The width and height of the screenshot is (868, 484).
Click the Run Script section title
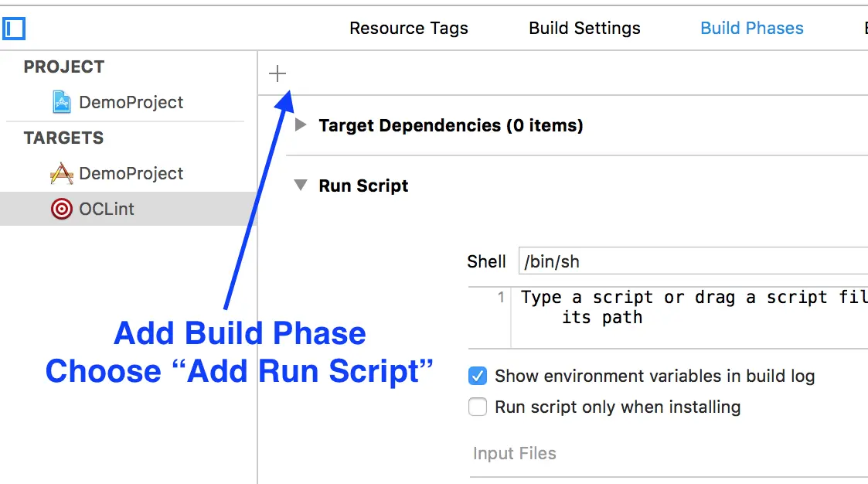tap(363, 186)
